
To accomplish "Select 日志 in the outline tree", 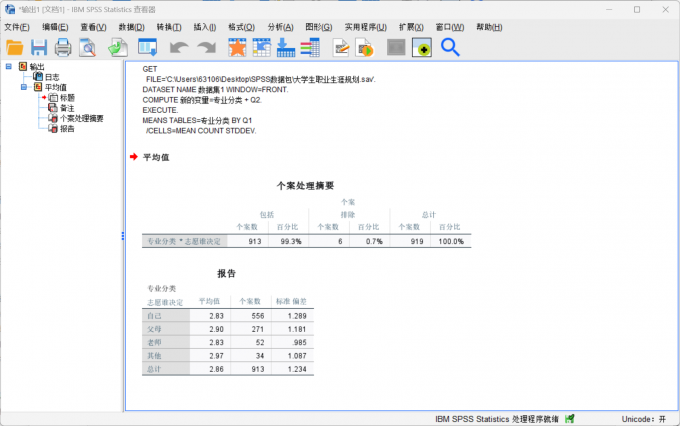I will tap(52, 77).
